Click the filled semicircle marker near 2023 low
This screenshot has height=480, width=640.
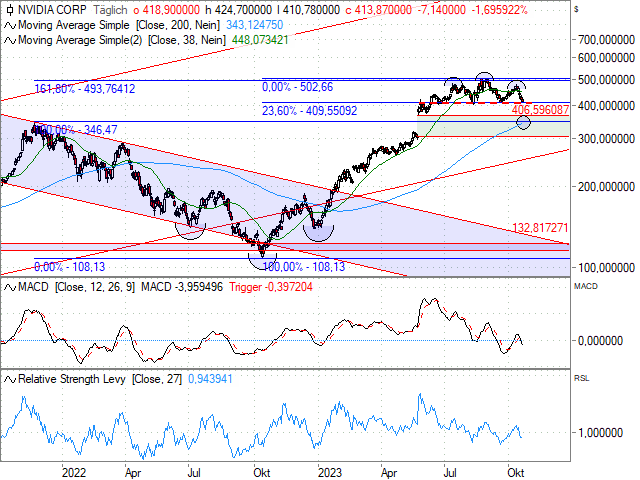[318, 233]
